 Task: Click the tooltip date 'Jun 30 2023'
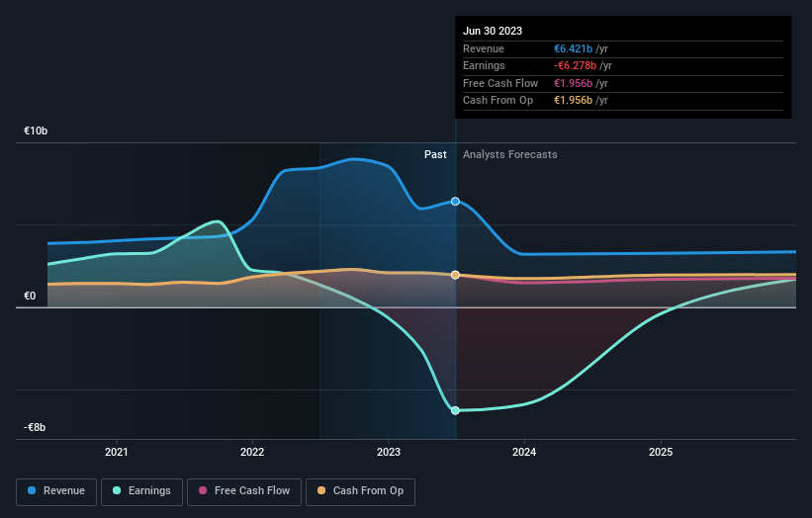(x=493, y=31)
